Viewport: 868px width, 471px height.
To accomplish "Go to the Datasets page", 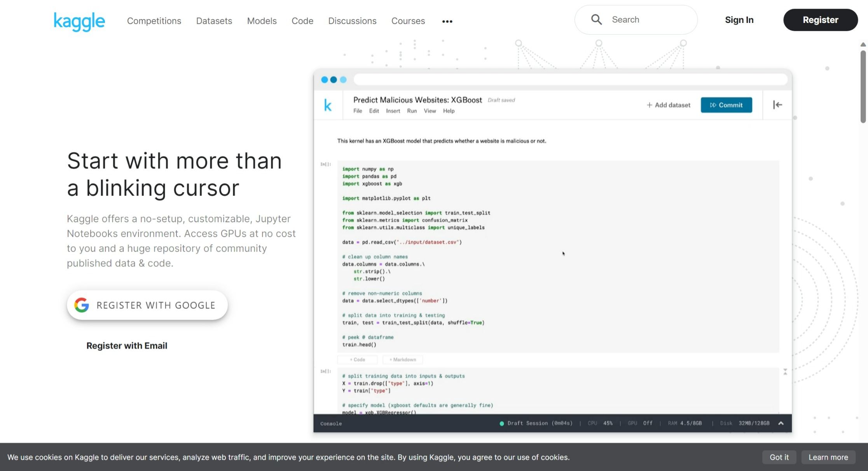I will (x=214, y=21).
